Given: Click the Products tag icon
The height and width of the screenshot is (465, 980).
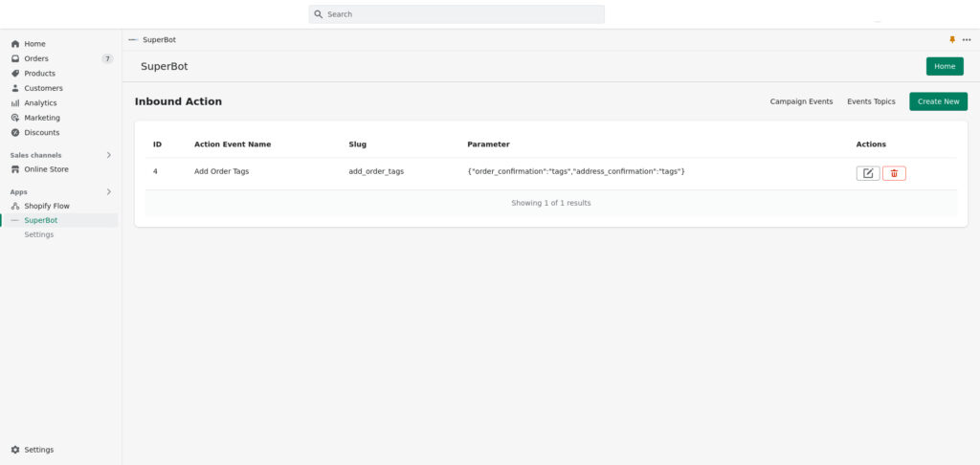Looking at the screenshot, I should [15, 73].
